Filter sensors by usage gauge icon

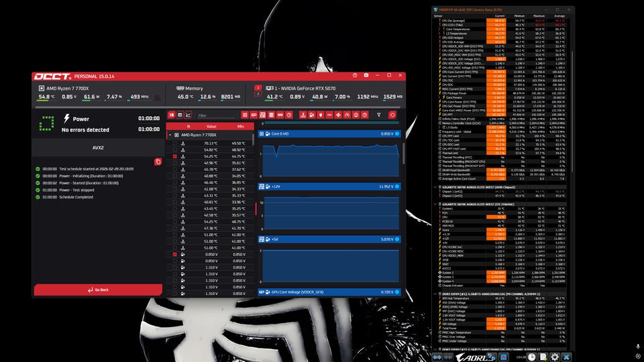point(347,115)
